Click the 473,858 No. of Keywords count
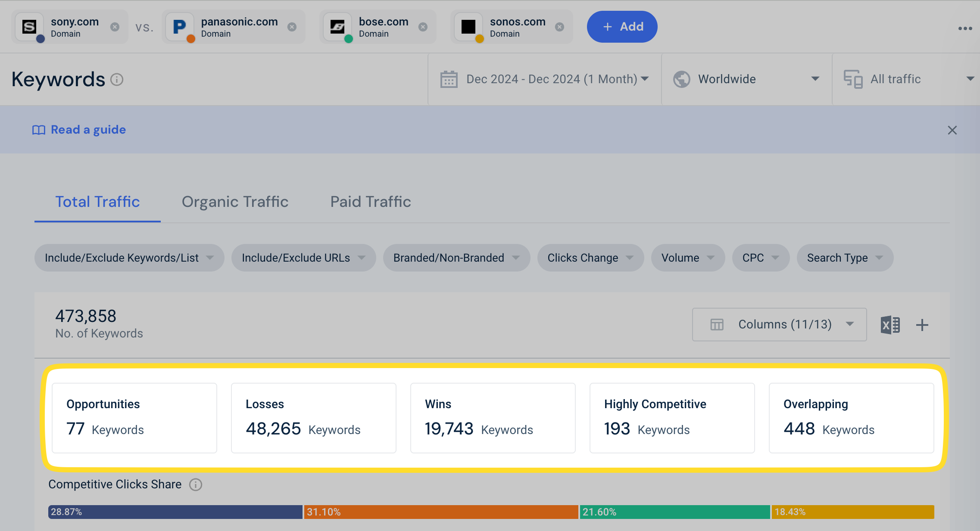The image size is (980, 531). (x=86, y=316)
